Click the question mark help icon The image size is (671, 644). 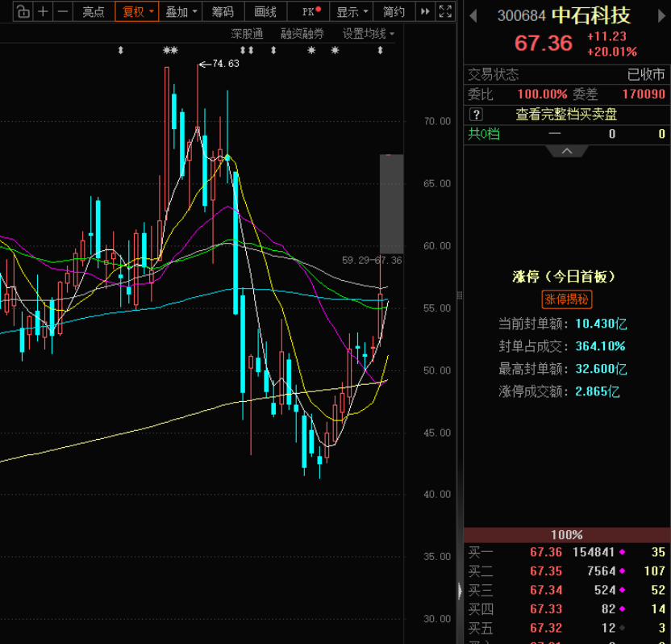(x=476, y=115)
